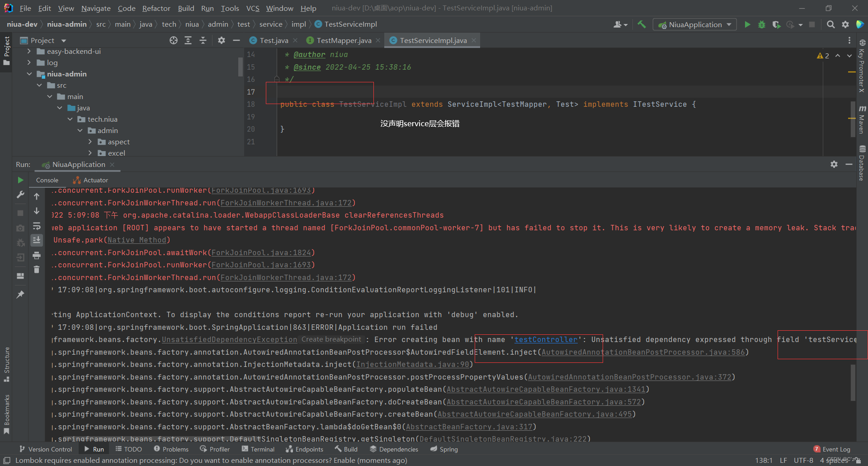Viewport: 868px width, 466px height.
Task: Close the TestServiceImpl.java tab
Action: pos(474,41)
